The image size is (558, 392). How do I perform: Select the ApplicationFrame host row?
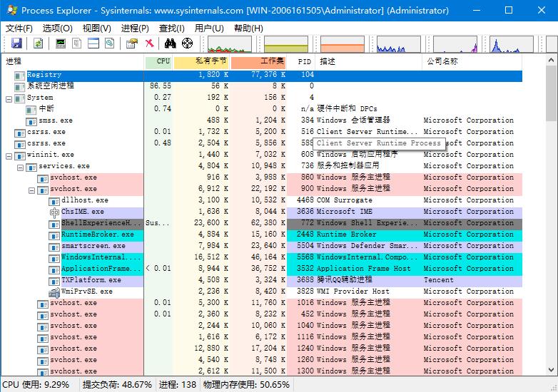[x=262, y=268]
